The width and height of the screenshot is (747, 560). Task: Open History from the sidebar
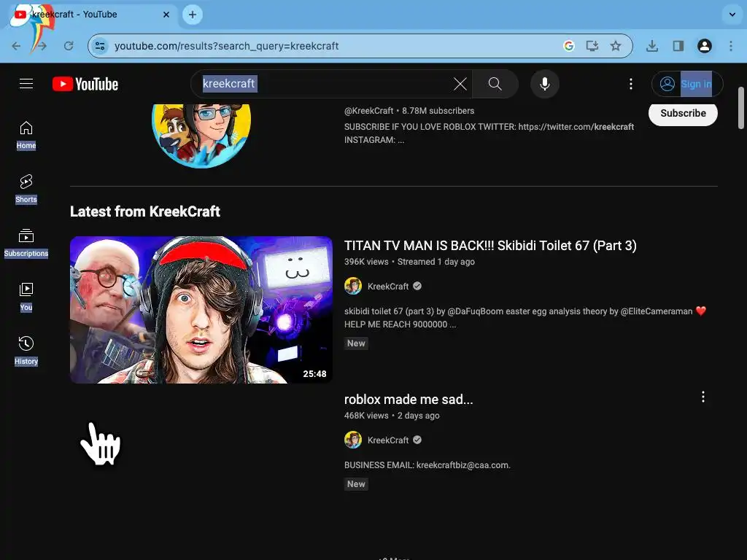click(x=26, y=351)
